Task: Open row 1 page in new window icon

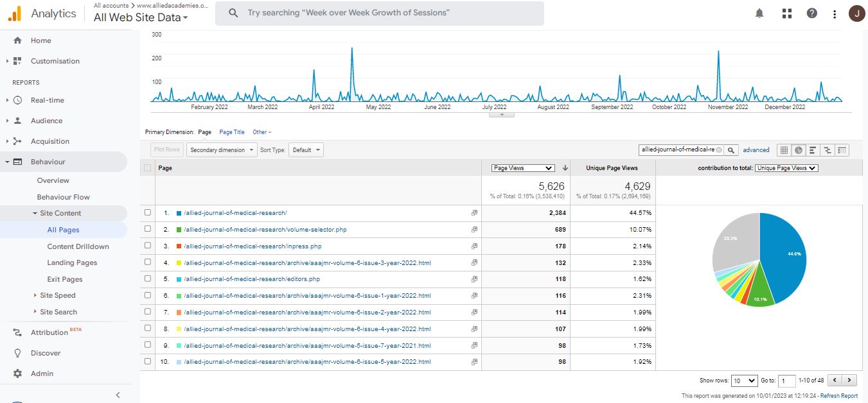Action: [474, 213]
